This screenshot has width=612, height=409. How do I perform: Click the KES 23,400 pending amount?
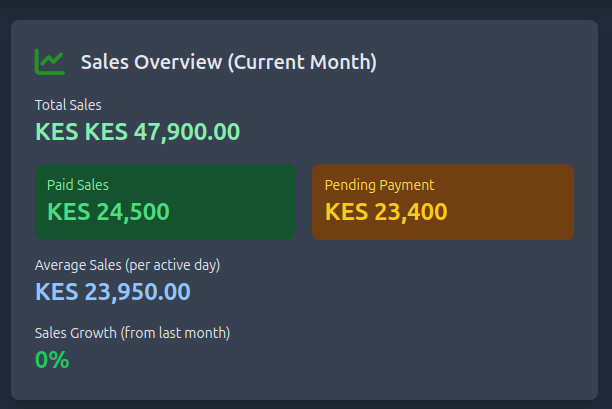click(386, 212)
